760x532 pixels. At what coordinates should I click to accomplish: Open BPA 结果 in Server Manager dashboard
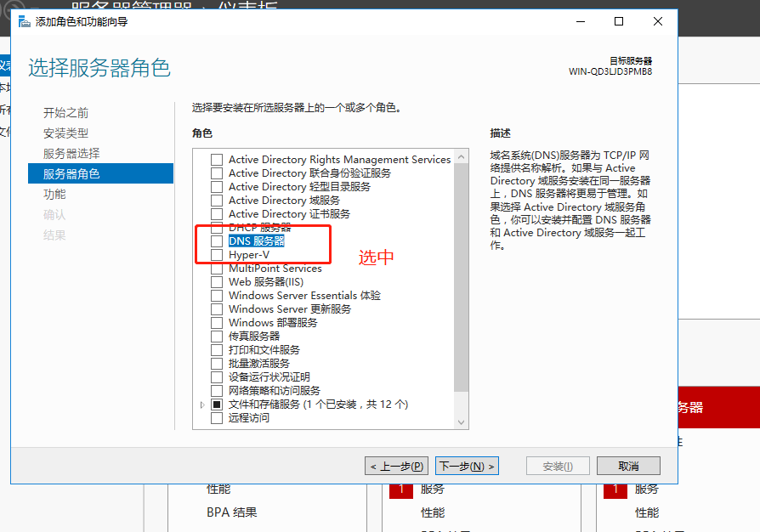(x=232, y=512)
